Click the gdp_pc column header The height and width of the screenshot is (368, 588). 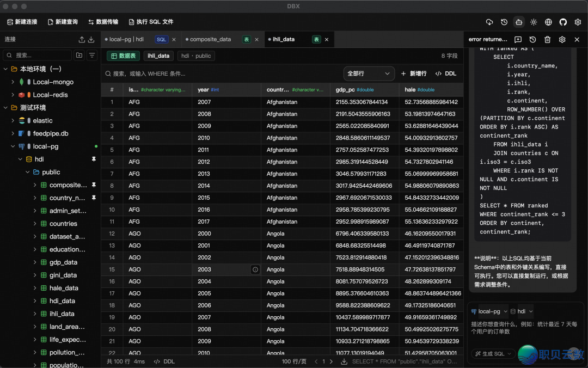click(x=364, y=90)
